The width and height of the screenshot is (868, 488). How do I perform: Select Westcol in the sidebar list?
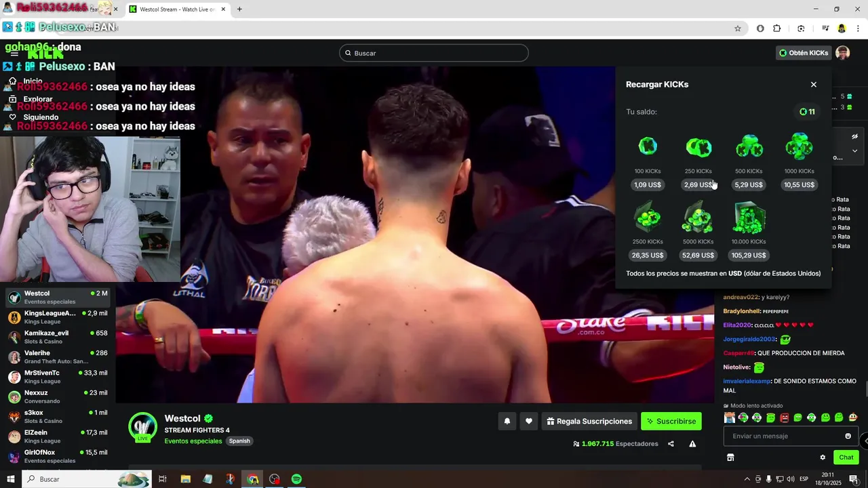tap(57, 297)
